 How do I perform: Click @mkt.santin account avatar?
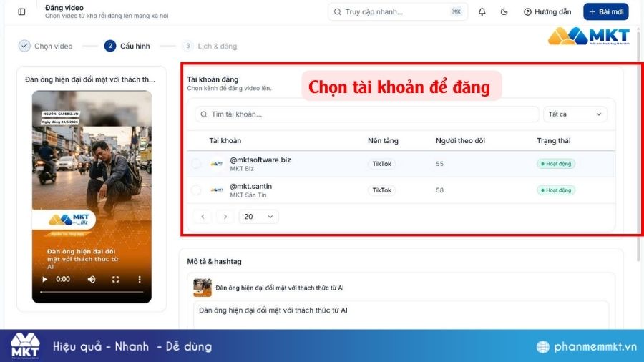(x=217, y=190)
